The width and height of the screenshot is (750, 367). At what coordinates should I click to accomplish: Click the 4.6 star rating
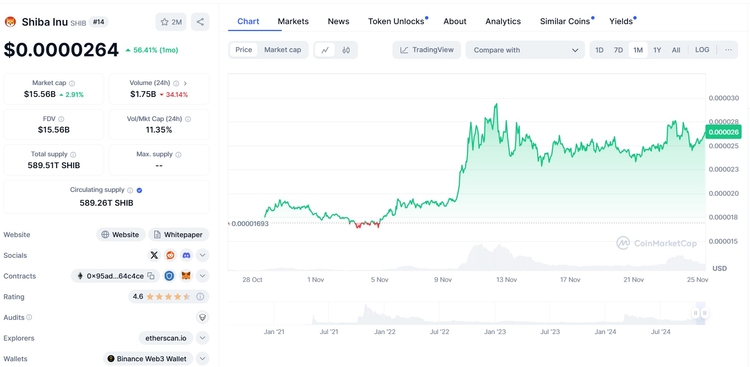tap(161, 297)
